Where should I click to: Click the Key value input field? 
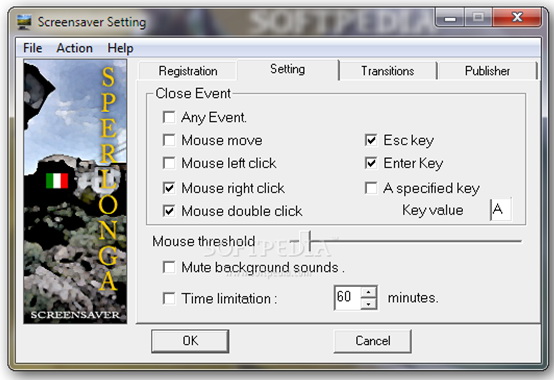(500, 210)
